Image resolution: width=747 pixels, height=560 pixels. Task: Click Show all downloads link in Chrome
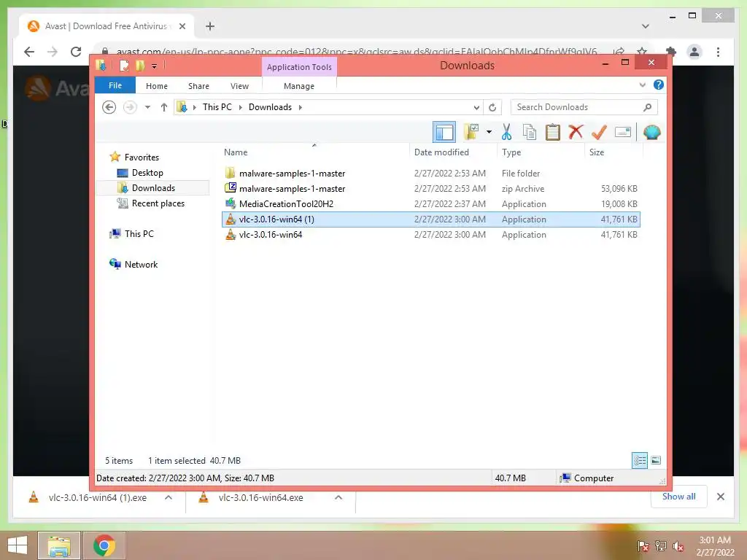(678, 496)
